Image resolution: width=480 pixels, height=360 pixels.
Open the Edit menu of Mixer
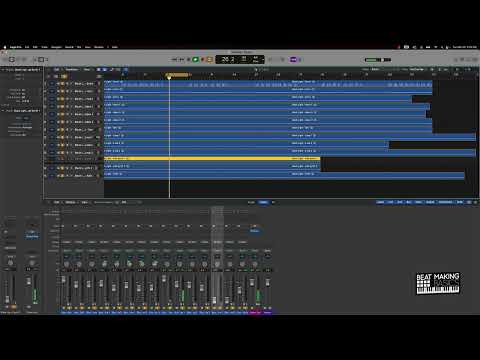[57, 202]
